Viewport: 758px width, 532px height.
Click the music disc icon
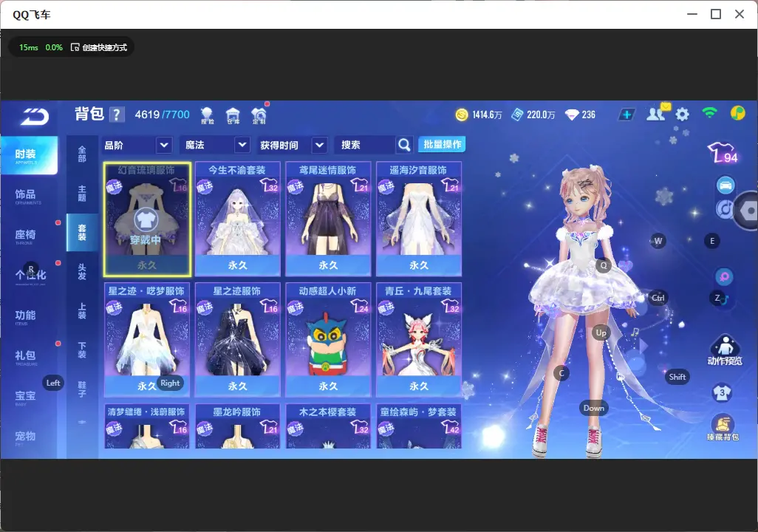click(x=724, y=209)
